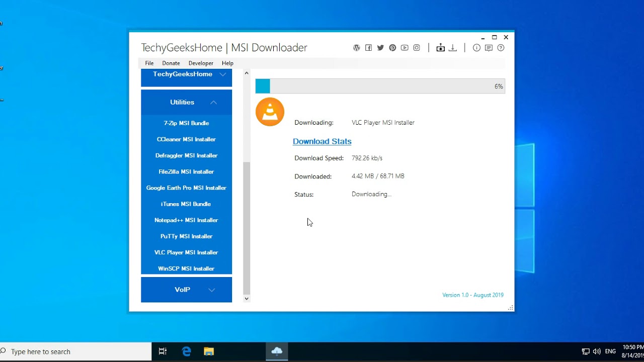This screenshot has width=644, height=362.
Task: Click the Downloads arrow icon
Action: coord(452,47)
